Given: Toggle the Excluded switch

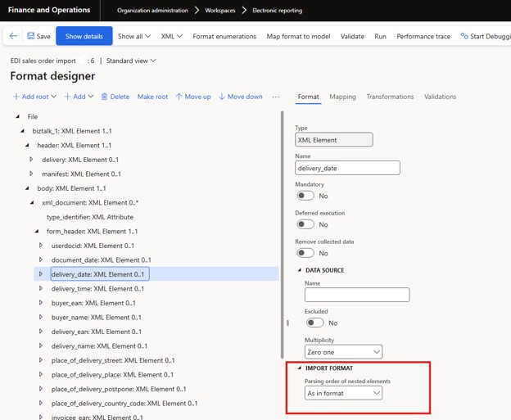Looking at the screenshot, I should (314, 323).
